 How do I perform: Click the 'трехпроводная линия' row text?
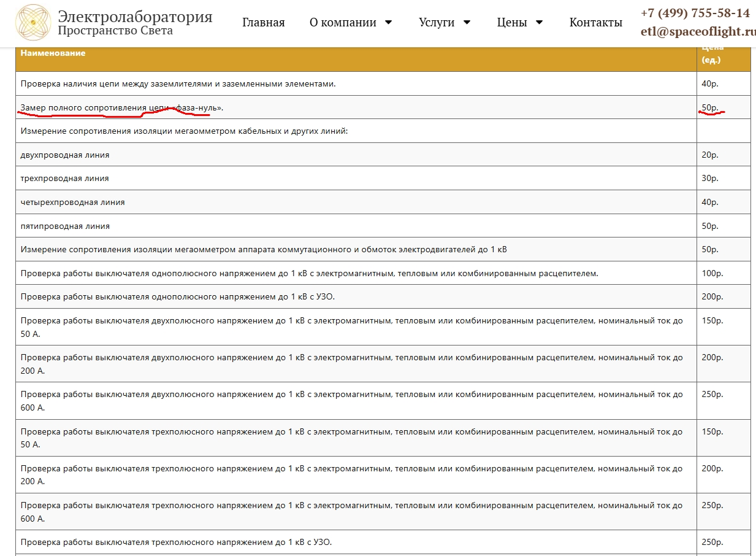click(64, 179)
